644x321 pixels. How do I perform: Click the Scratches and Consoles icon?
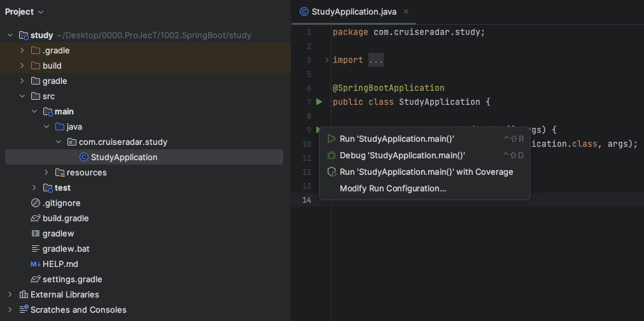click(24, 310)
